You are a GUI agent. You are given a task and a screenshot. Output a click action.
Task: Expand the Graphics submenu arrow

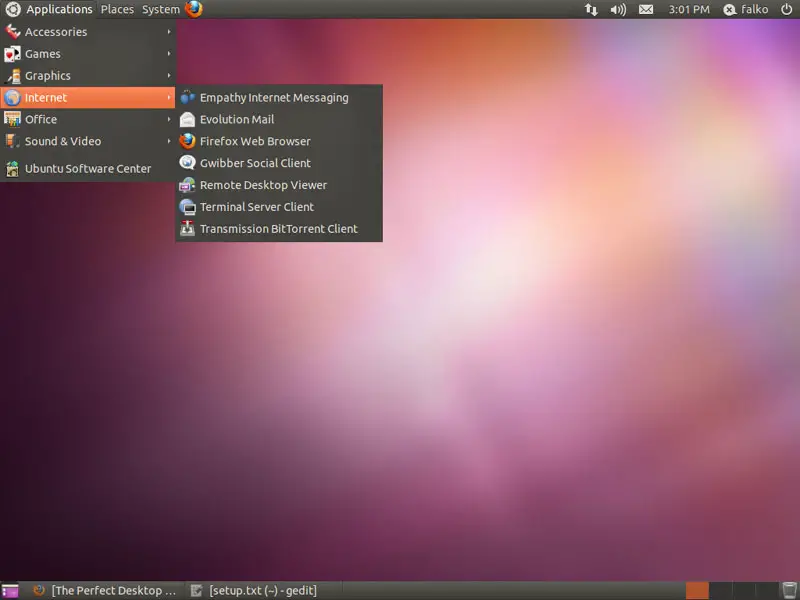pos(168,76)
